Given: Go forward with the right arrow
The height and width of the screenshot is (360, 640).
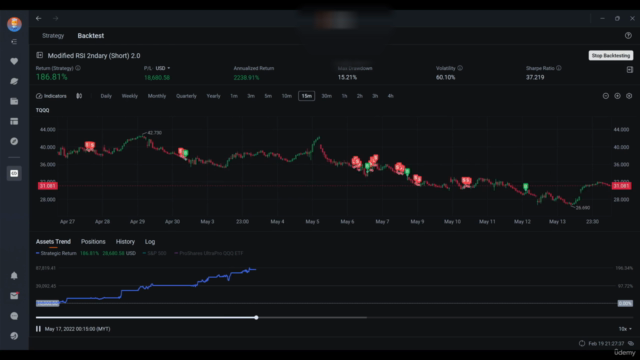Looking at the screenshot, I should [x=56, y=18].
